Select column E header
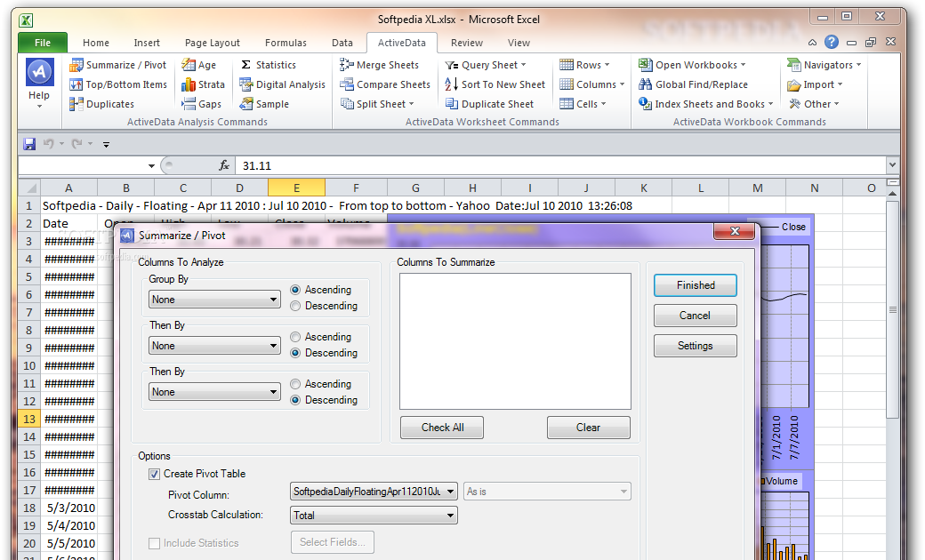The width and height of the screenshot is (925, 560). click(x=296, y=188)
